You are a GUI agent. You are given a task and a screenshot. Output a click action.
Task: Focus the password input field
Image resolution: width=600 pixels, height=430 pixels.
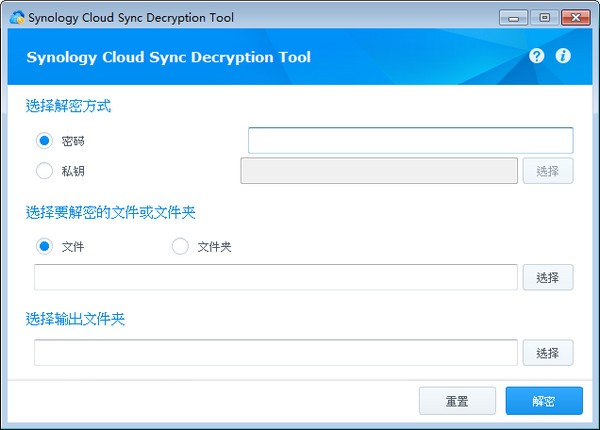coord(410,140)
